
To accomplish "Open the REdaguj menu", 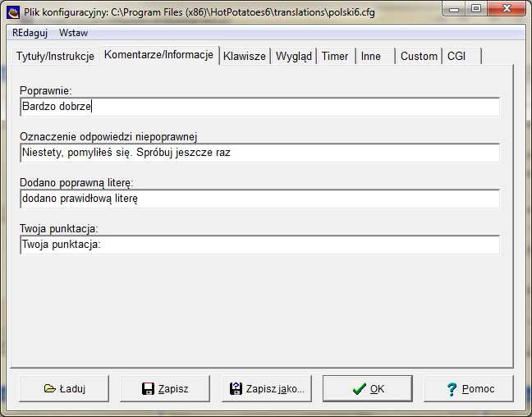I will click(30, 33).
